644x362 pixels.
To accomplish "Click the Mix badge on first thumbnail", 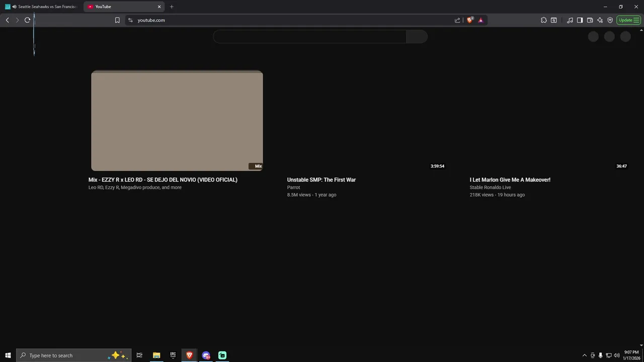I will coord(256,166).
